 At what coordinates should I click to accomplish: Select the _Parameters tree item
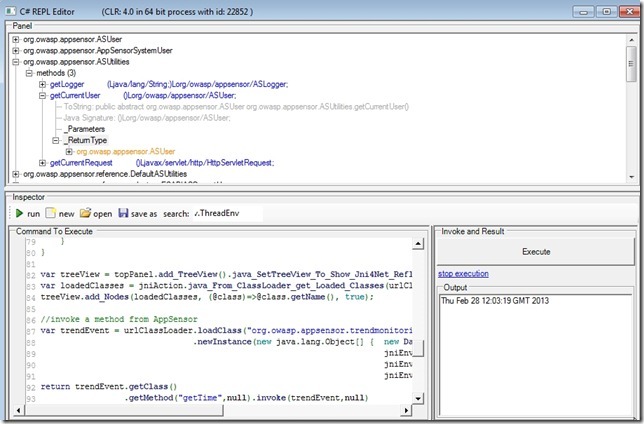[86, 129]
